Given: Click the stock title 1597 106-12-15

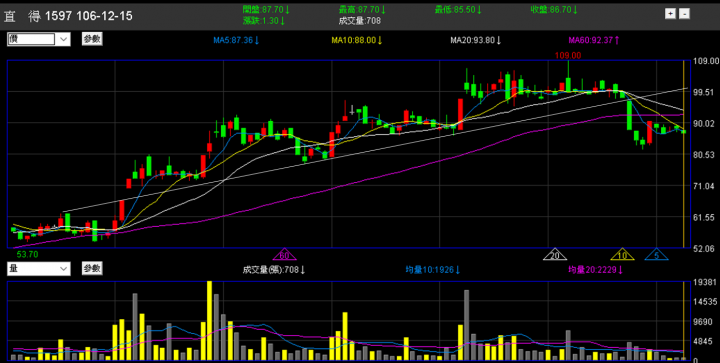Looking at the screenshot, I should point(89,17).
